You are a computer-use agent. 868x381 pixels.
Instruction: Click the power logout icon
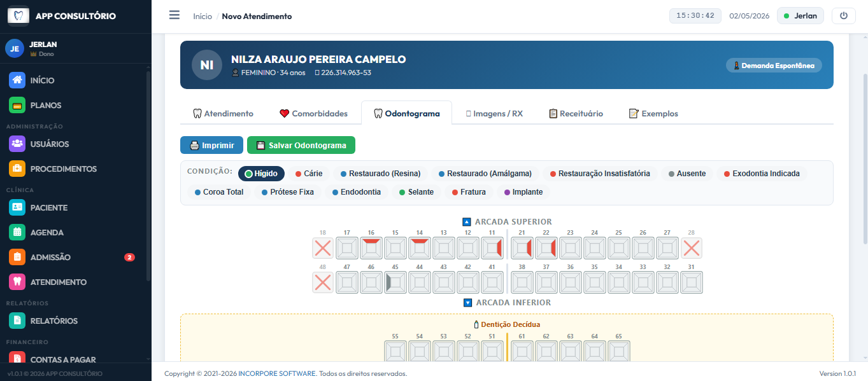844,16
